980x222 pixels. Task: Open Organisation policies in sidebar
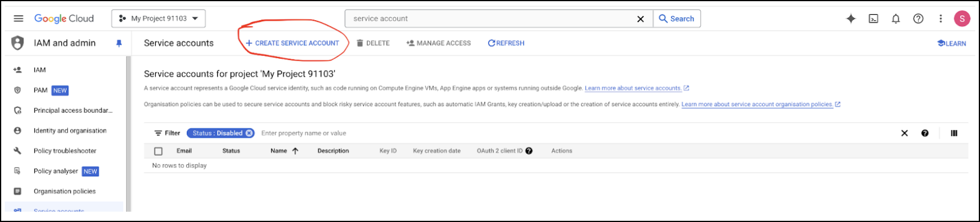click(x=64, y=191)
